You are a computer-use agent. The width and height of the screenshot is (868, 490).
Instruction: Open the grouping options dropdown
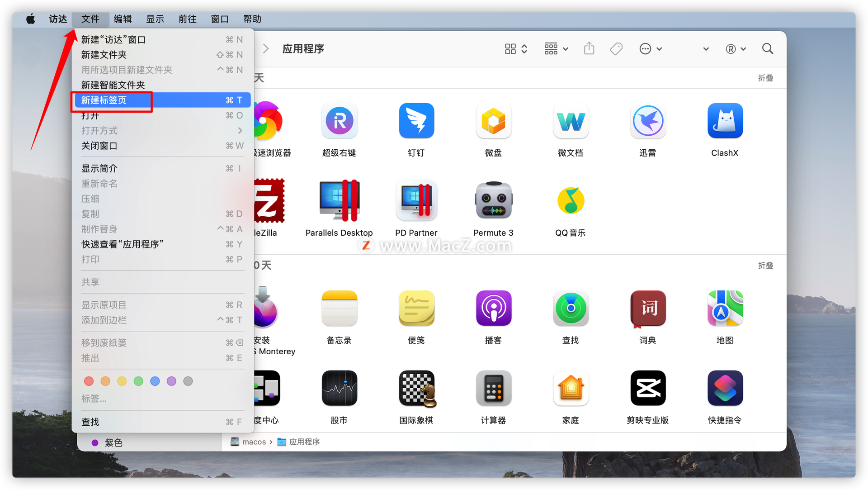click(556, 49)
